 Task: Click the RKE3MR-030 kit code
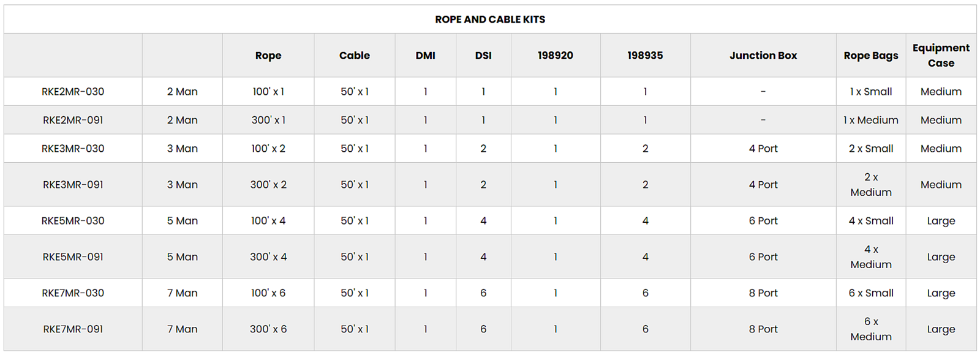pyautogui.click(x=73, y=149)
